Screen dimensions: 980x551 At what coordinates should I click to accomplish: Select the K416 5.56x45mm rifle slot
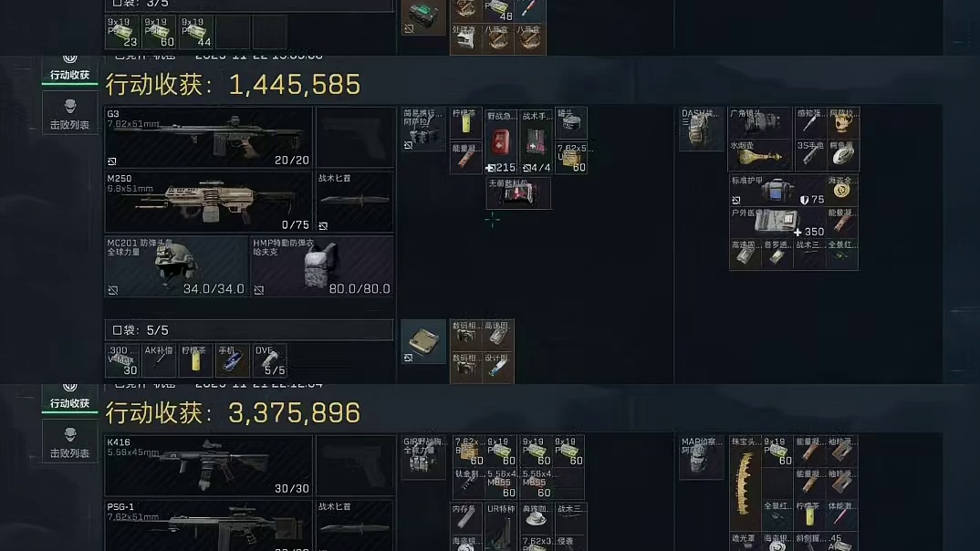208,465
